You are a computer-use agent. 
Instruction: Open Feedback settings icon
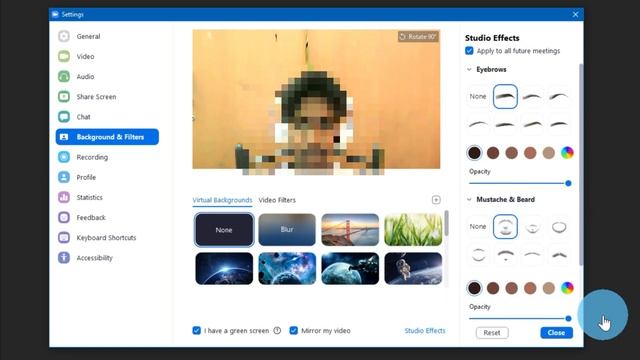pos(64,218)
